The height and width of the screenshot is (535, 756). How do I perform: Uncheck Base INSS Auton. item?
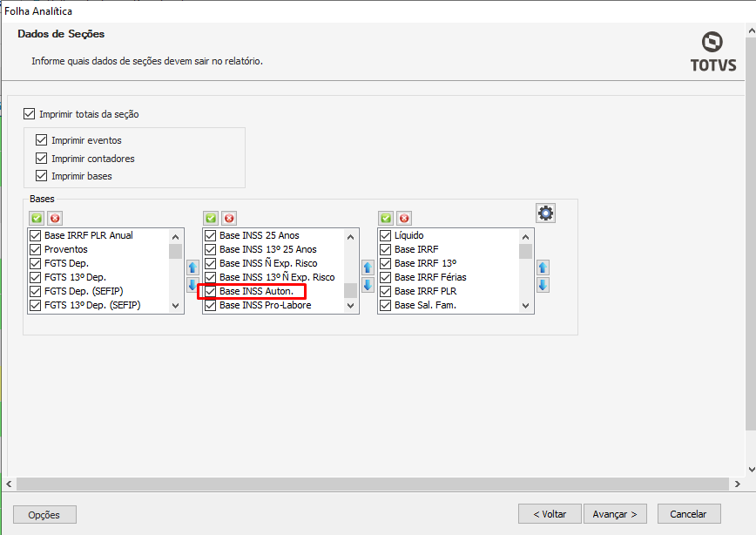click(210, 291)
